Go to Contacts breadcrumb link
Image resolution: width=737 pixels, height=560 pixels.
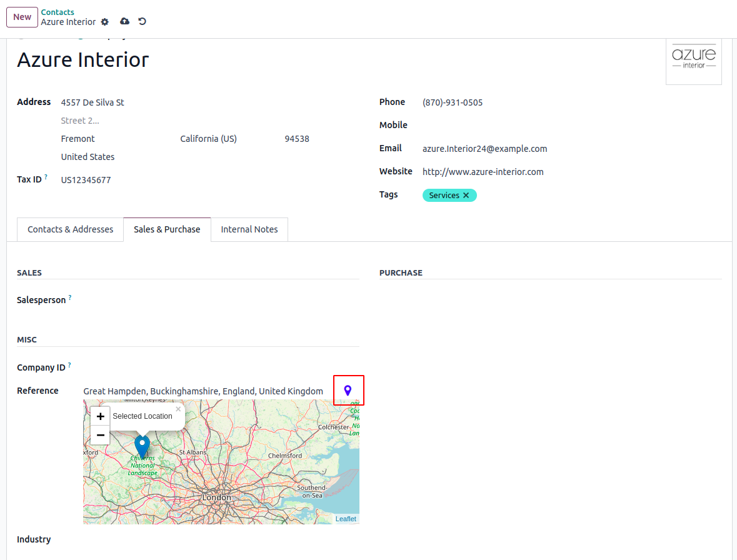click(x=58, y=12)
